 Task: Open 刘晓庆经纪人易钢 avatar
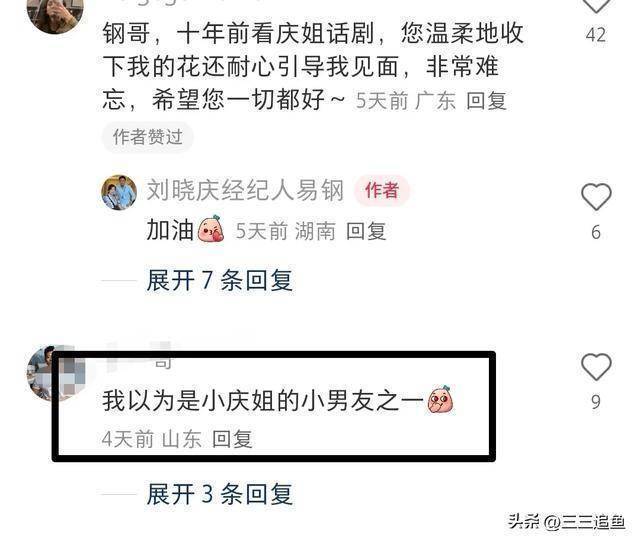(119, 192)
